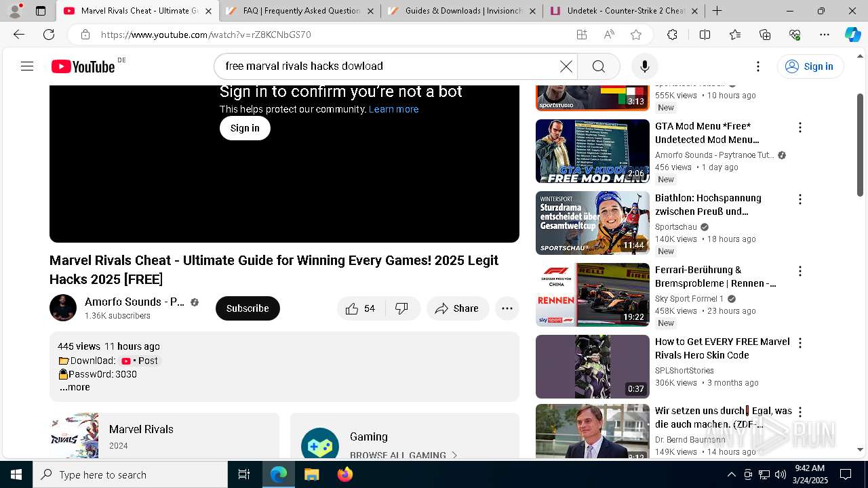868x488 pixels.
Task: Refresh the page in Edge
Action: (49, 35)
